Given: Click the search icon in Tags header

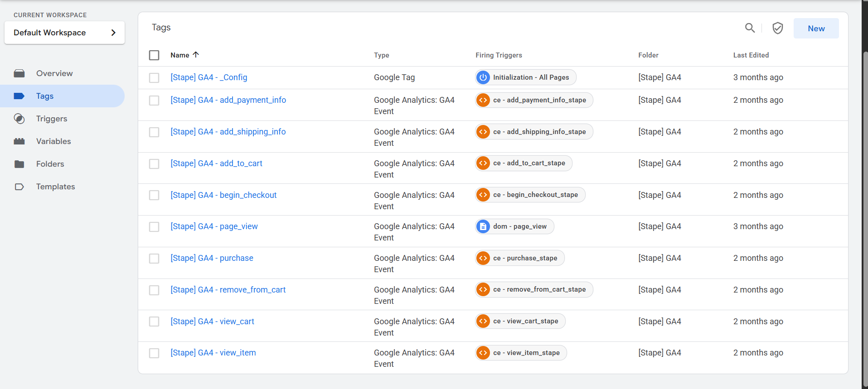Looking at the screenshot, I should point(750,28).
